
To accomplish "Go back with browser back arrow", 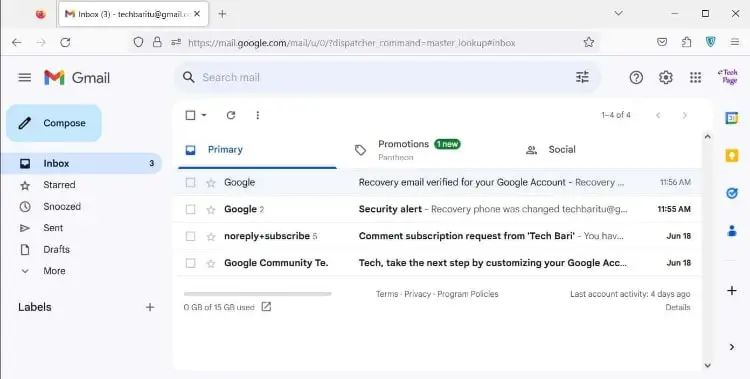I will 17,42.
